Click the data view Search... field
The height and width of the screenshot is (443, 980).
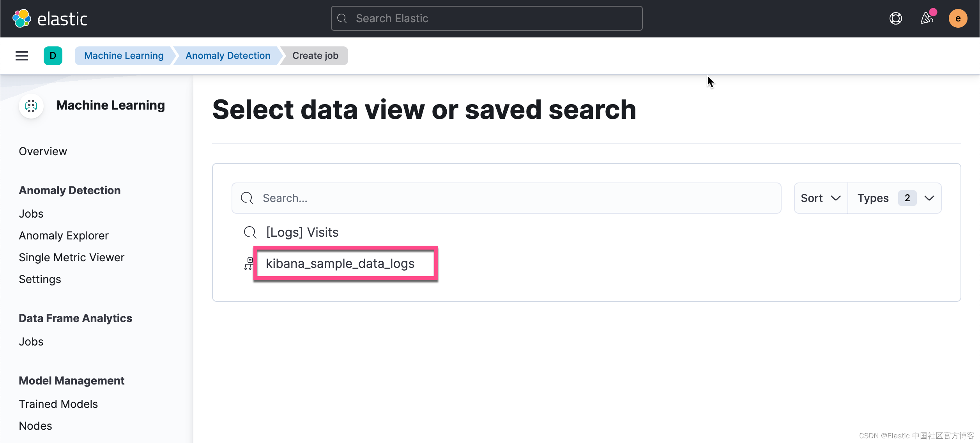tap(506, 198)
